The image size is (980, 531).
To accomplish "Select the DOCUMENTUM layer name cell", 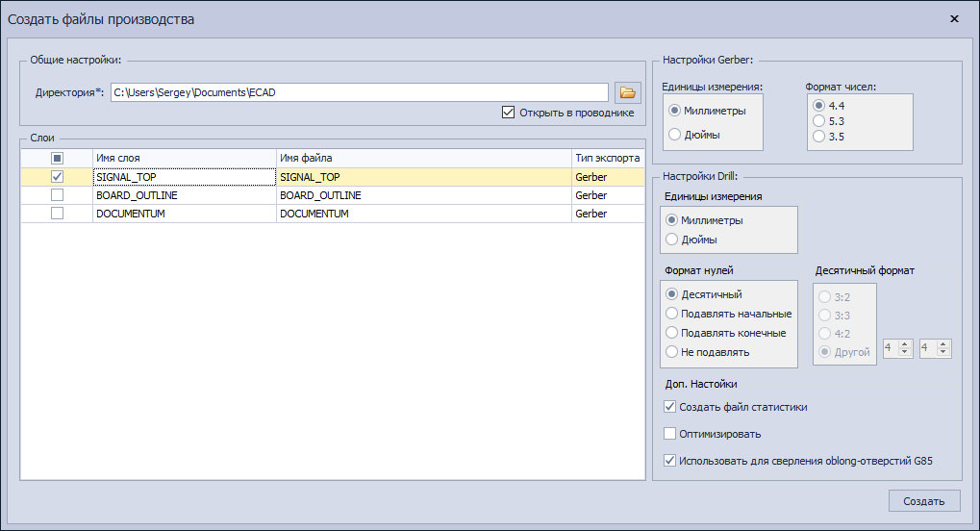I will point(185,214).
